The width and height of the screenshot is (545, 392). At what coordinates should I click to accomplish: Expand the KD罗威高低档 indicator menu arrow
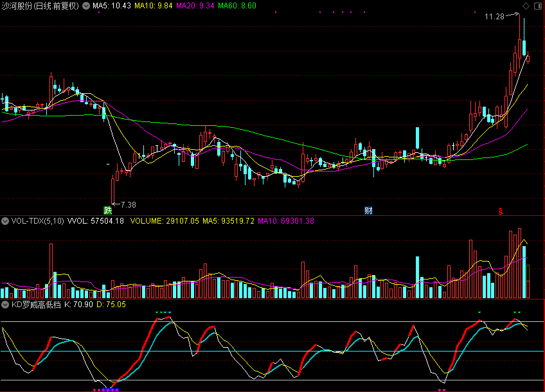point(5,305)
